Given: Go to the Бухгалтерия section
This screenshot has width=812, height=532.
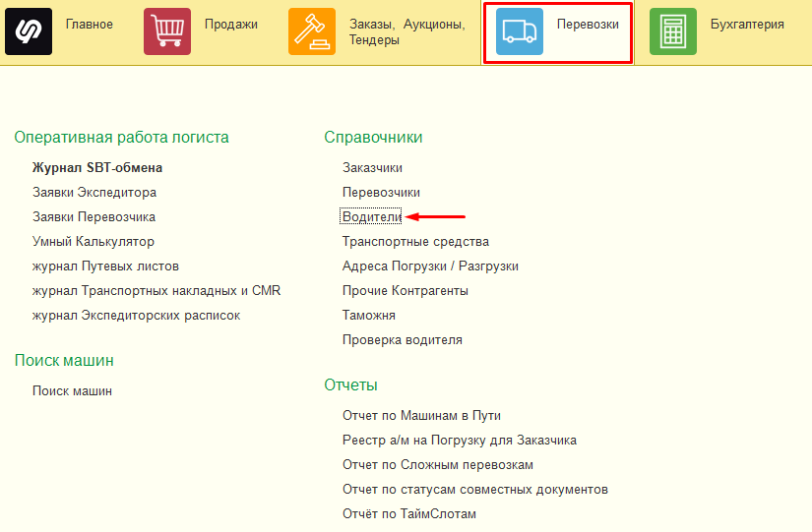Looking at the screenshot, I should click(x=747, y=25).
